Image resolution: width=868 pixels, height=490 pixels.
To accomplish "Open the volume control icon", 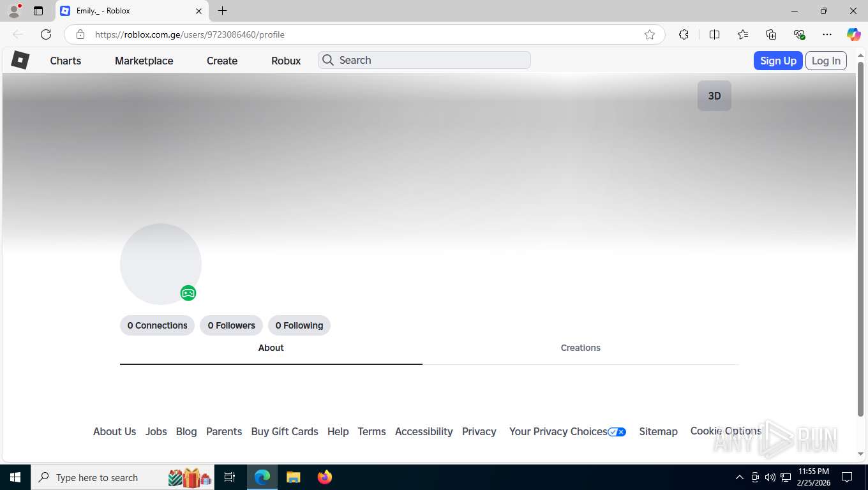I will tap(770, 477).
